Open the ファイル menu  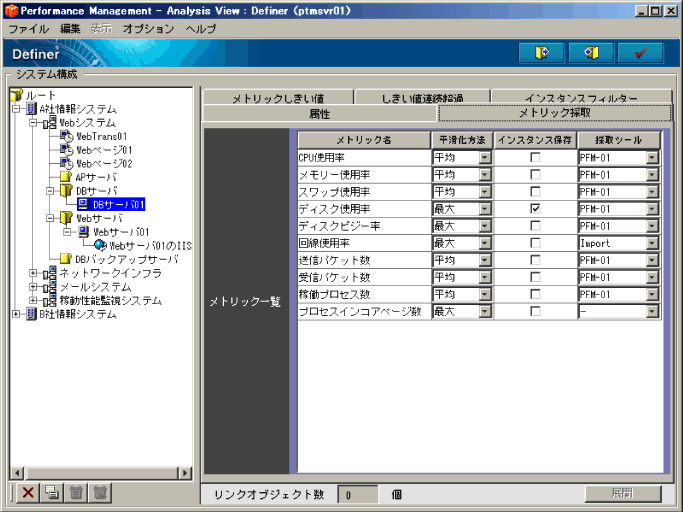[29, 29]
